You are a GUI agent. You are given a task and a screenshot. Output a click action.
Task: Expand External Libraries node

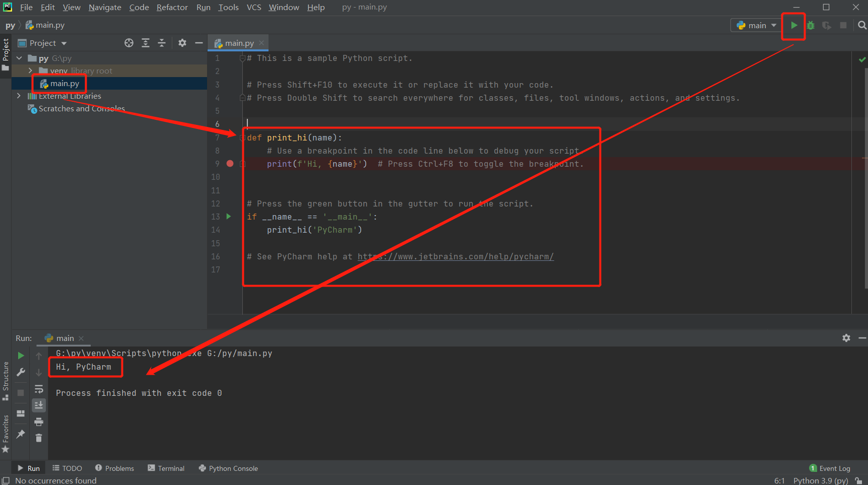pyautogui.click(x=19, y=96)
